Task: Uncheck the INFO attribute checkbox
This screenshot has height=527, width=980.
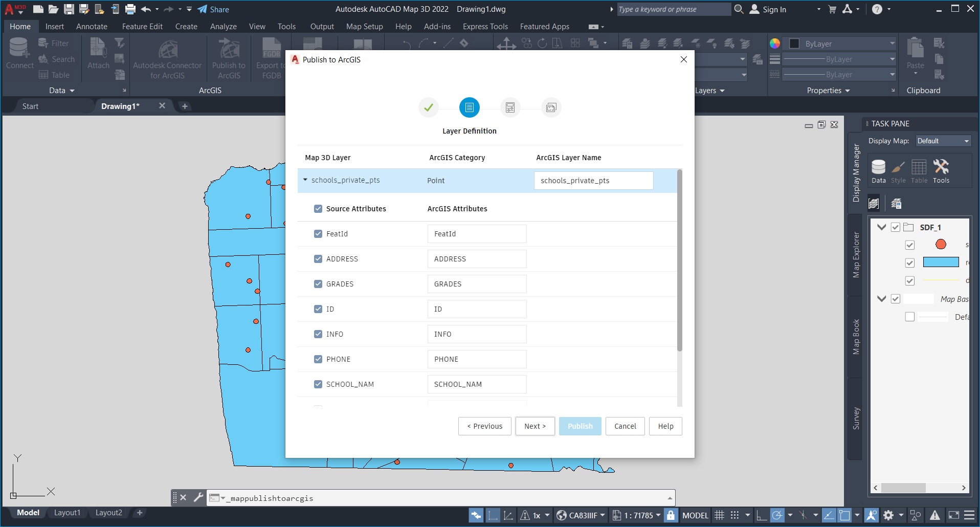Action: click(x=318, y=334)
